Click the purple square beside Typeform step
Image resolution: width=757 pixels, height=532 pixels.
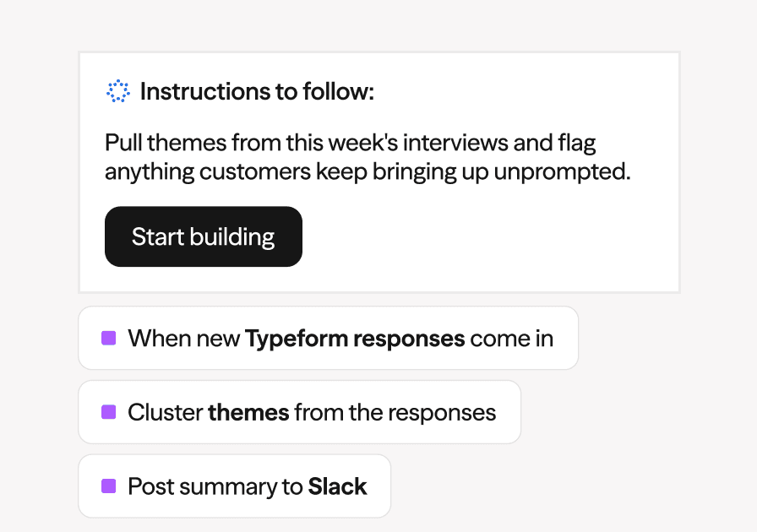pyautogui.click(x=109, y=338)
